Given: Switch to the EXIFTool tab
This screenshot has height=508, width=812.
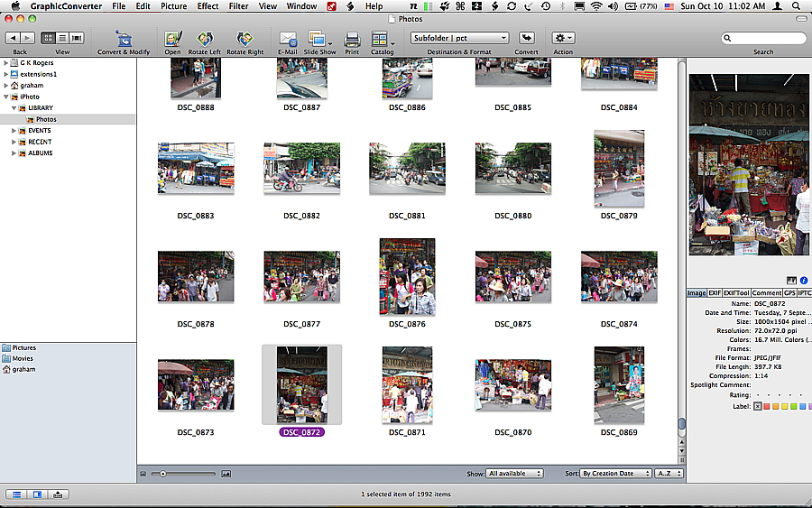Looking at the screenshot, I should click(x=736, y=293).
